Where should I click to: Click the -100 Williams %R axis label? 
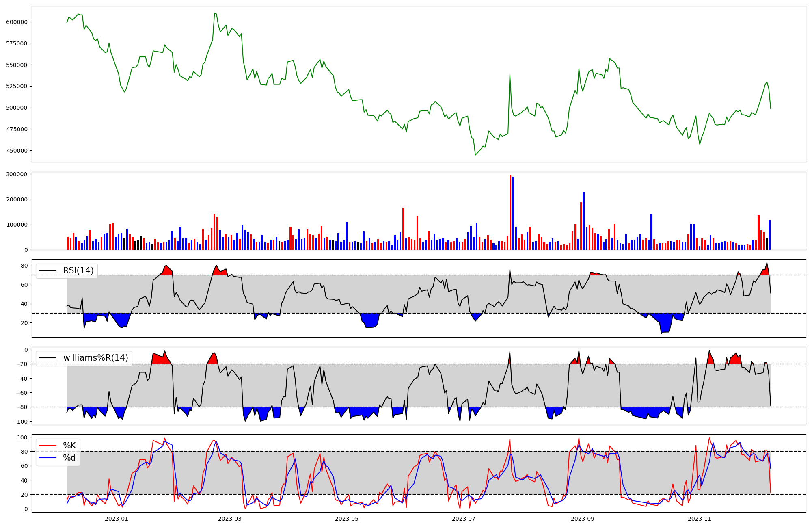(20, 422)
